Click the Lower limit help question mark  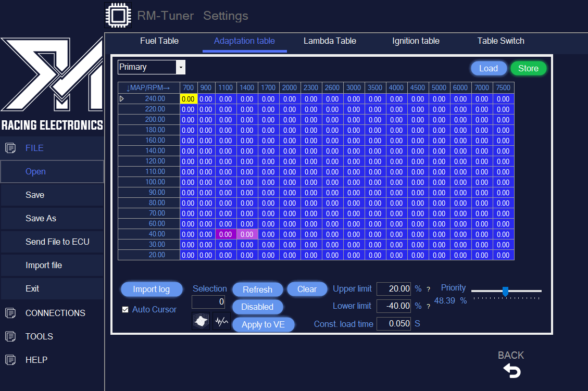click(x=429, y=306)
